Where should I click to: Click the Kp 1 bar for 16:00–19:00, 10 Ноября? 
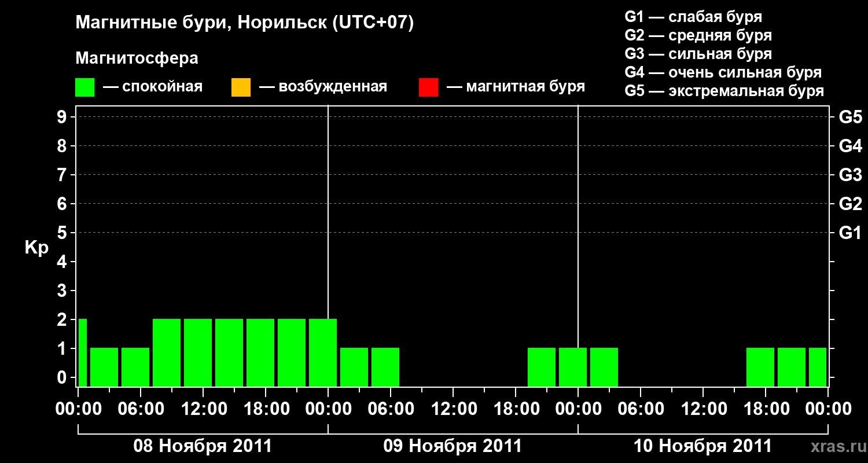pyautogui.click(x=760, y=367)
